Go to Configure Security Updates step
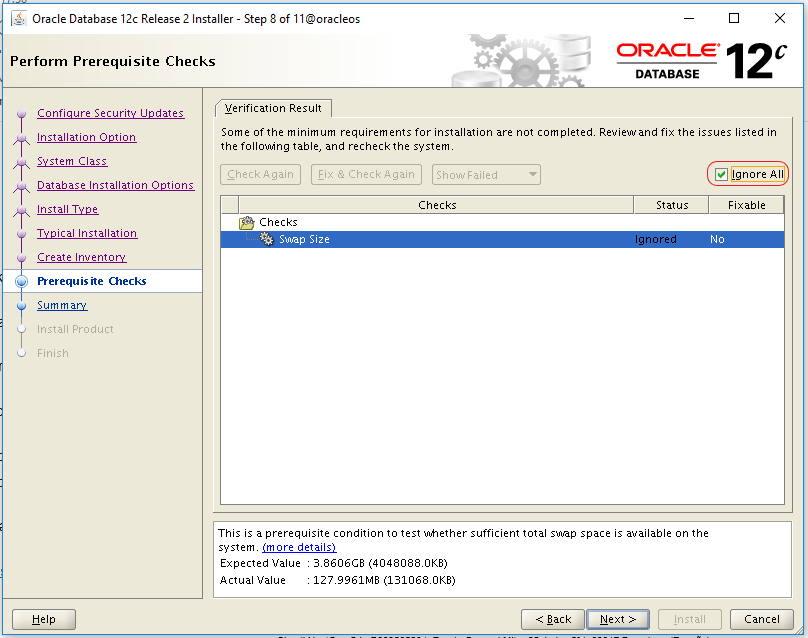808x638 pixels. (x=110, y=113)
